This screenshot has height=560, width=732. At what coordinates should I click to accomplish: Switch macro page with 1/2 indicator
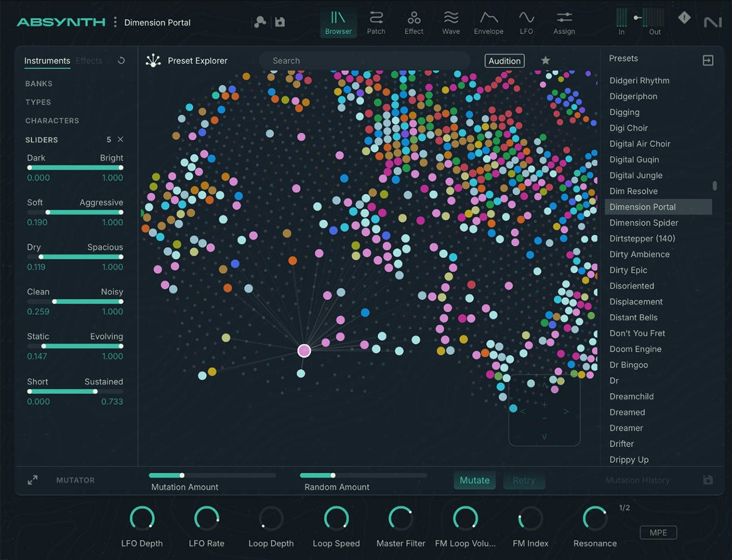coord(625,508)
